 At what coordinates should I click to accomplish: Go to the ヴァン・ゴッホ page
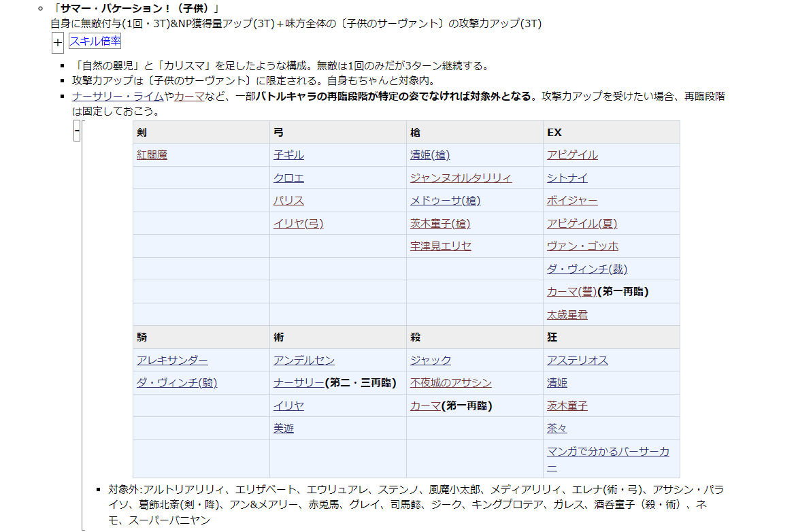[x=582, y=246]
